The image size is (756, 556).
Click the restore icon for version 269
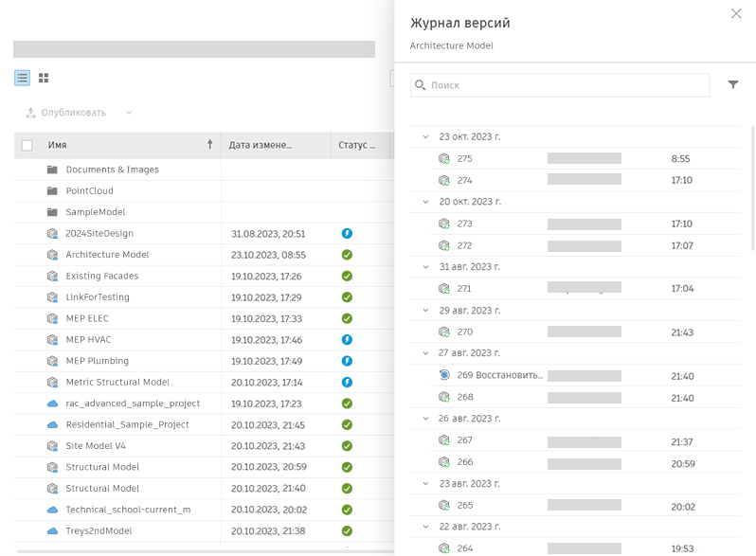coord(444,375)
